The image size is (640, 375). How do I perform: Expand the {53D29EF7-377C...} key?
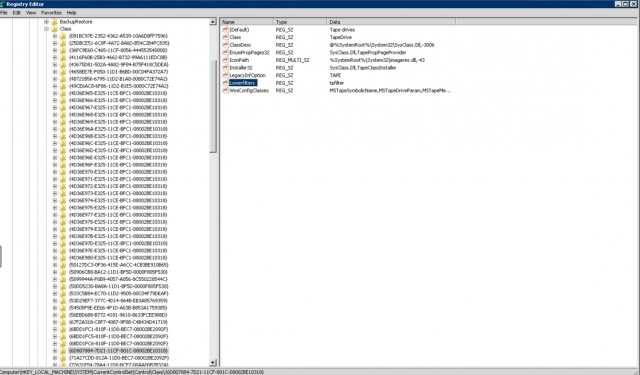point(55,301)
